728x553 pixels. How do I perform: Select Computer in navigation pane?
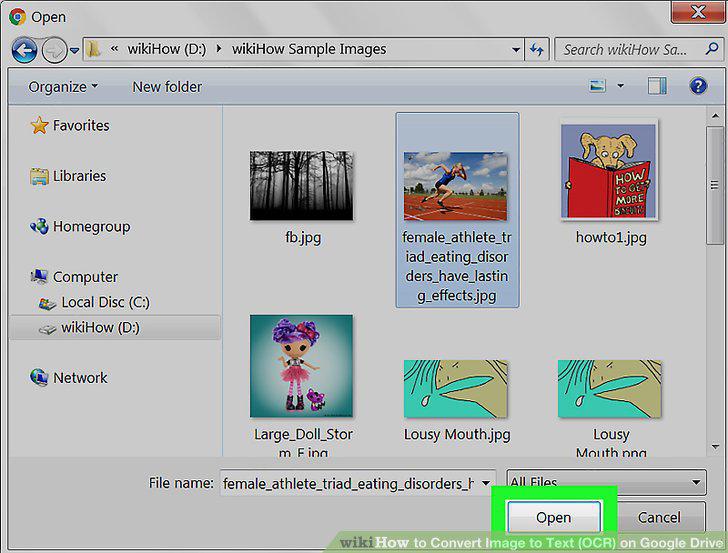[x=85, y=277]
